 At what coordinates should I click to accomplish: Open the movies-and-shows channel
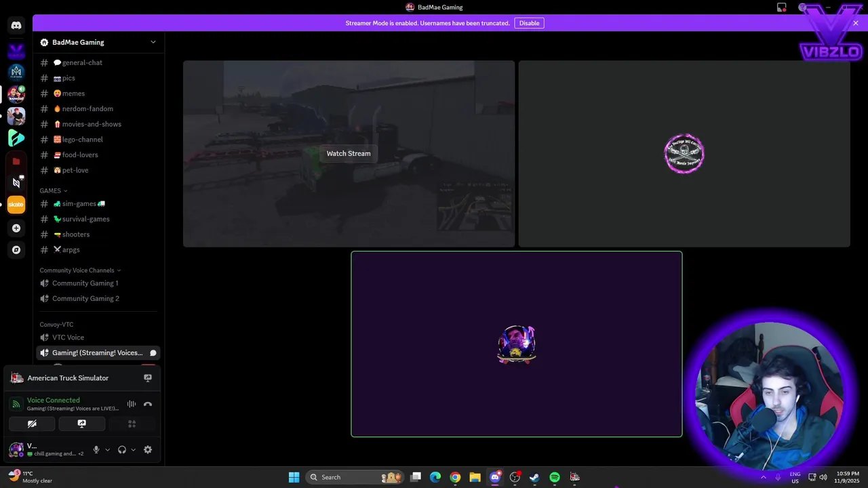tap(98, 124)
